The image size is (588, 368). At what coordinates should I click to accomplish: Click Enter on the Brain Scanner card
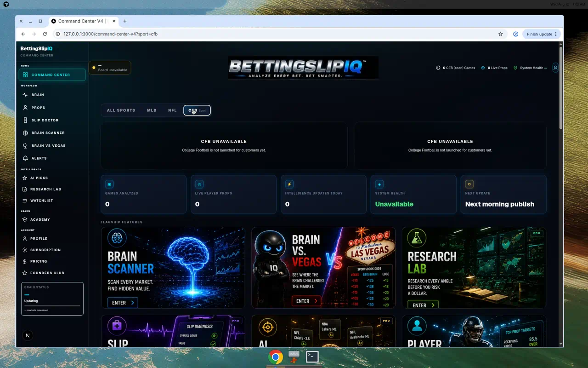[x=123, y=303]
